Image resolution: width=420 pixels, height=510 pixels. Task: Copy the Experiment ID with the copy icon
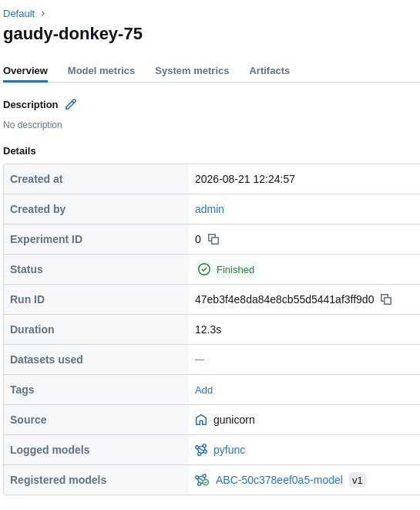[213, 239]
